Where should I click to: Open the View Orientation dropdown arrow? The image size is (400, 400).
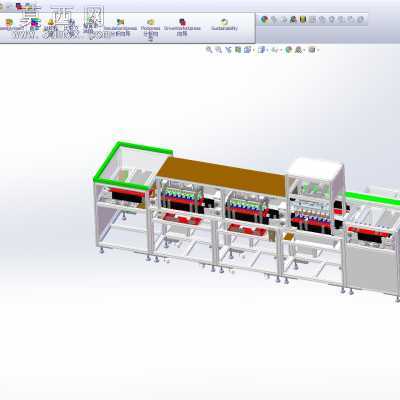(254, 50)
